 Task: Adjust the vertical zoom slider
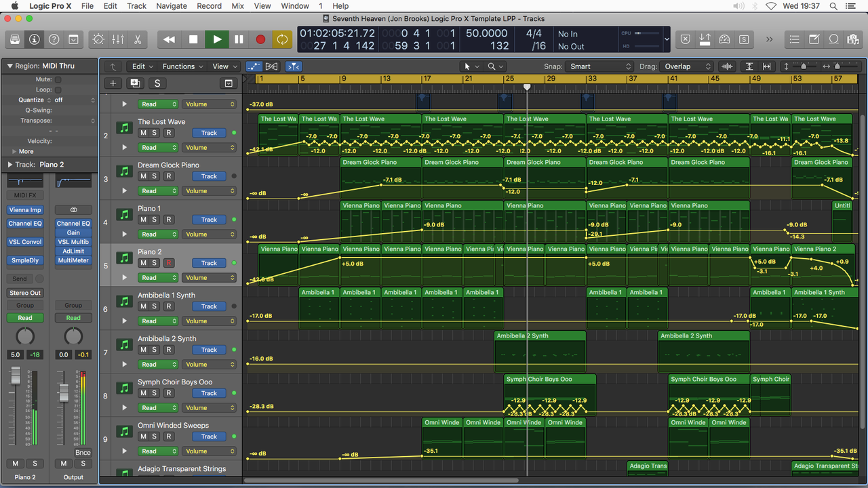[803, 66]
